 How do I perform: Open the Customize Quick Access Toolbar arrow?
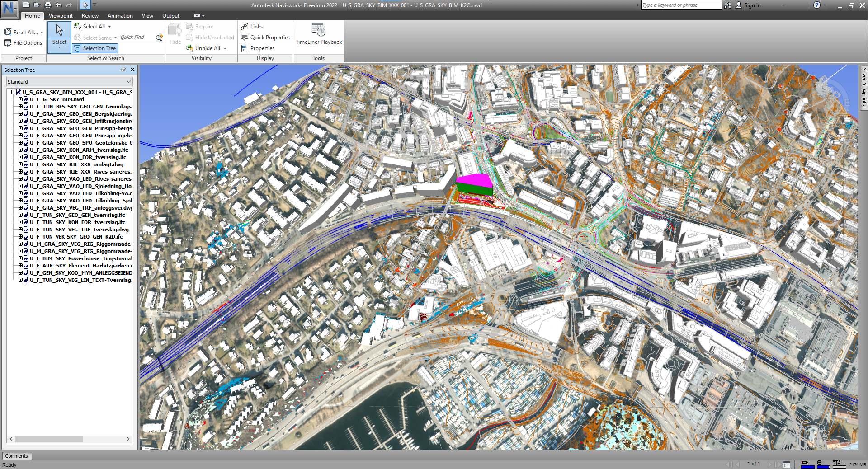click(x=94, y=5)
